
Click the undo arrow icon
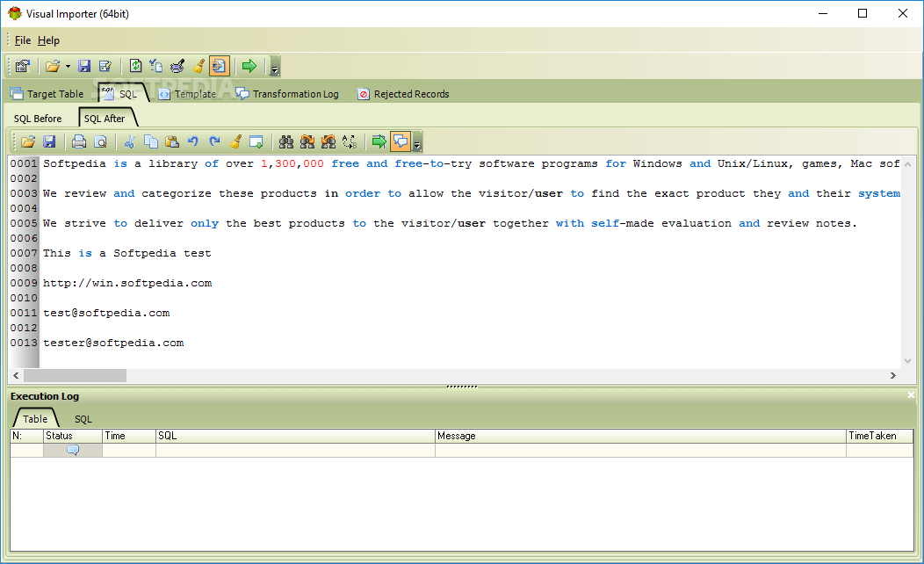point(193,141)
